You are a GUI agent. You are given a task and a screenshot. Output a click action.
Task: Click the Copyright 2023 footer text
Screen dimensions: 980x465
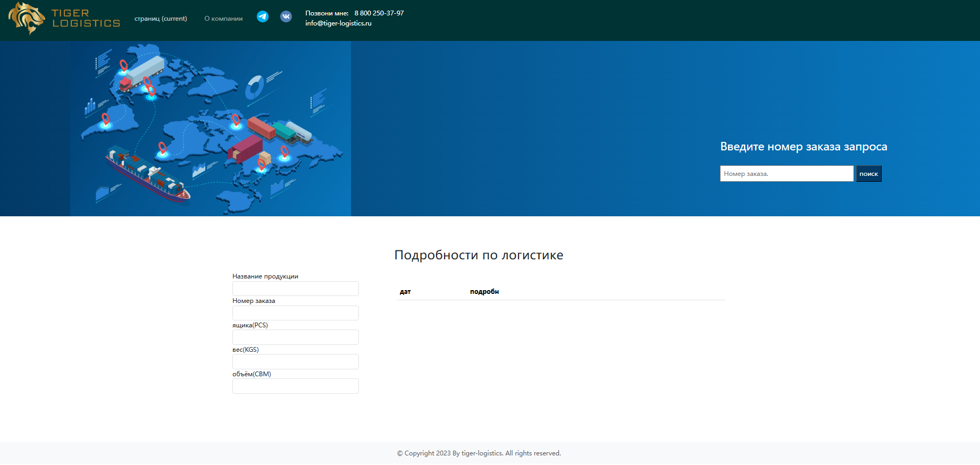[479, 453]
